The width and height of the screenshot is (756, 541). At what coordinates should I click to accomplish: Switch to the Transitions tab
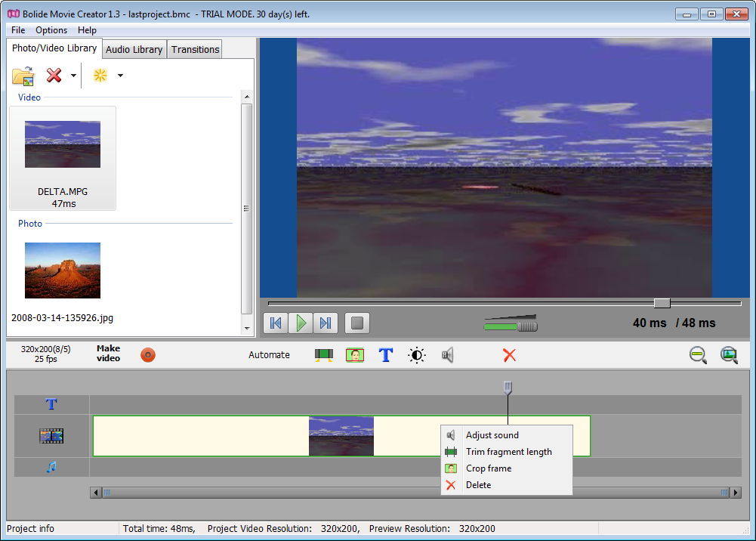click(x=195, y=50)
